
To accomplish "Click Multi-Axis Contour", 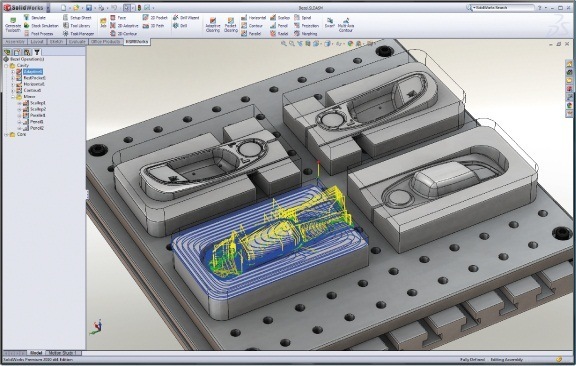I will click(346, 25).
